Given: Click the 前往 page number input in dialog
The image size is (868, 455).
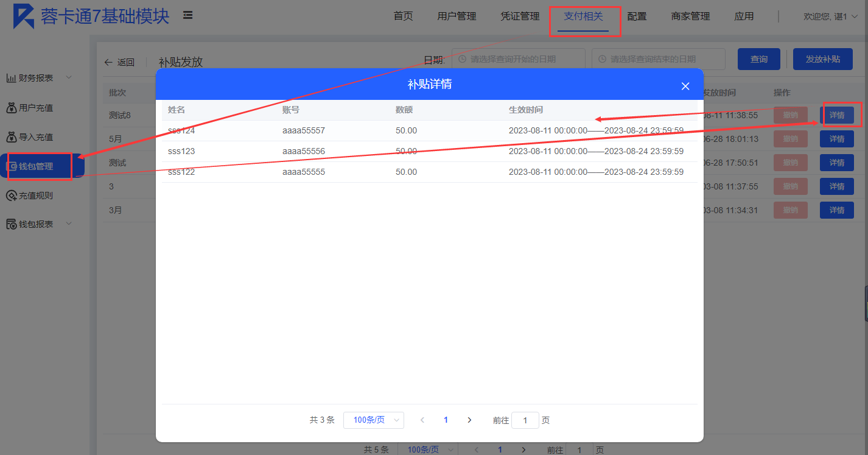Looking at the screenshot, I should point(525,420).
